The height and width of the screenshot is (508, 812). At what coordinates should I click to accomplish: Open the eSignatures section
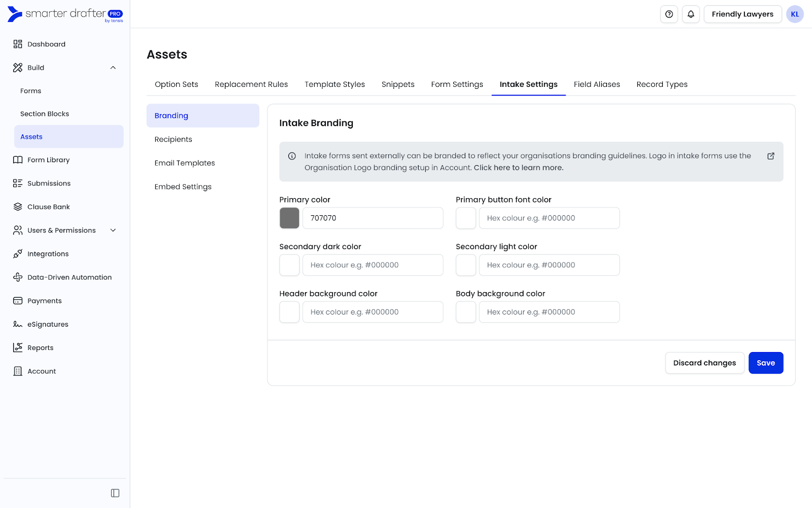point(48,324)
